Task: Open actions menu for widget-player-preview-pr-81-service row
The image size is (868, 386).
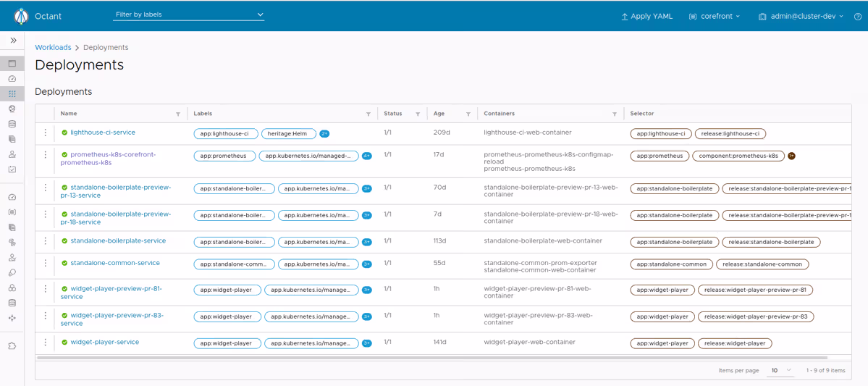Action: pyautogui.click(x=46, y=290)
